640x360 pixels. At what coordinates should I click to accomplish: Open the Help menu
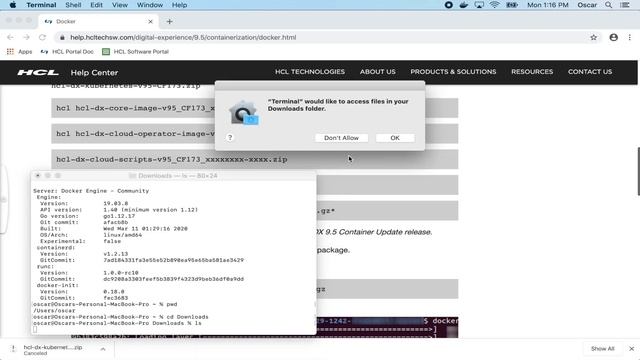[179, 5]
